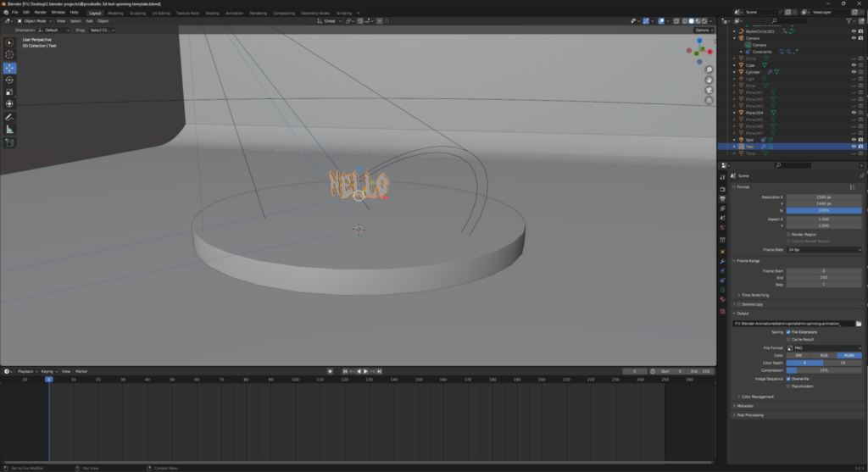The width and height of the screenshot is (868, 472).
Task: Expand the Cube item in outliner
Action: pyautogui.click(x=735, y=65)
